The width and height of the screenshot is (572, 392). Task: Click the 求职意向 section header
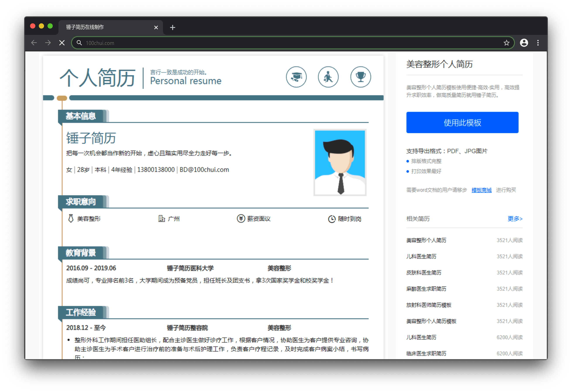pyautogui.click(x=81, y=202)
